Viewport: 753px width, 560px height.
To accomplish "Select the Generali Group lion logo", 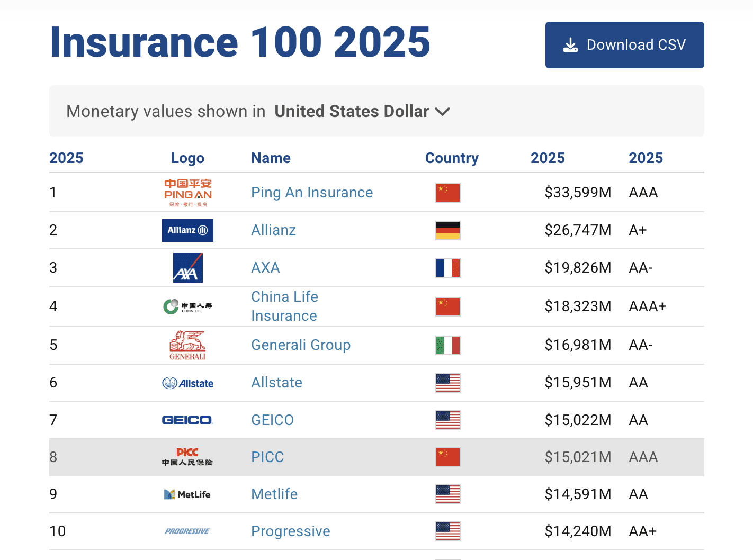I will (187, 345).
